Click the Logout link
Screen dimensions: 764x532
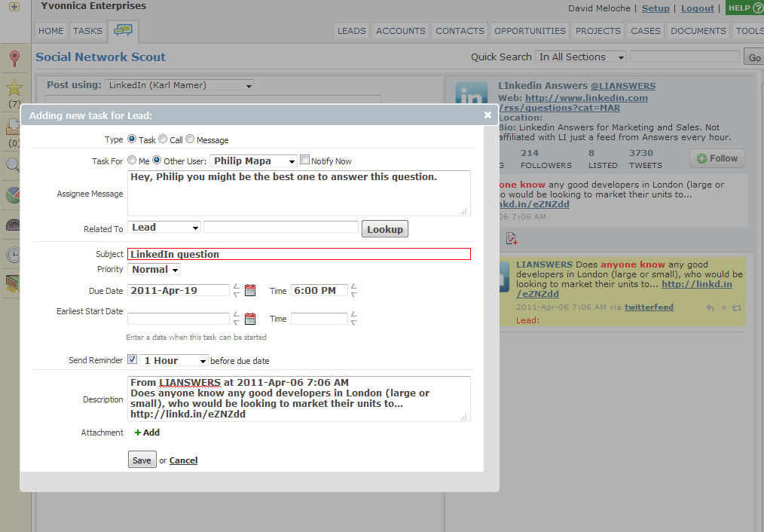click(x=697, y=8)
